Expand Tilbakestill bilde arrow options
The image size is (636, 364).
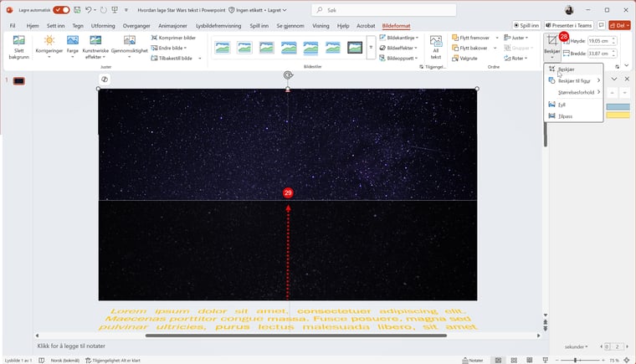pyautogui.click(x=200, y=59)
